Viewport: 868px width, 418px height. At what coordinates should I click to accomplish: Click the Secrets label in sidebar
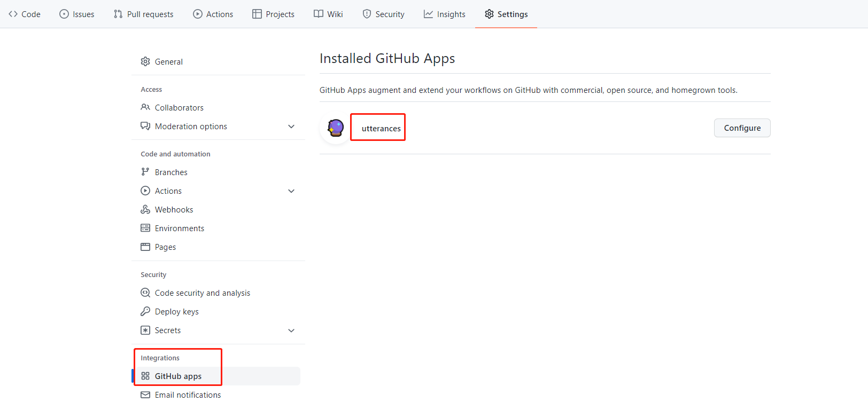tap(168, 330)
